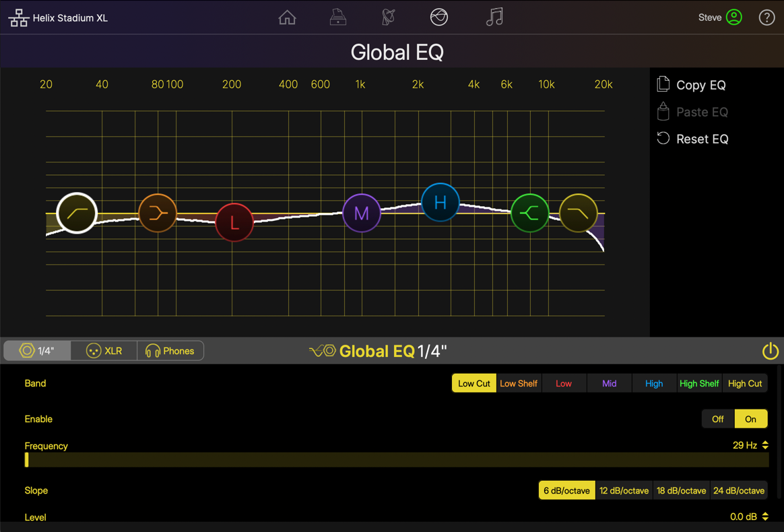Open the Phones output tab

pyautogui.click(x=170, y=351)
